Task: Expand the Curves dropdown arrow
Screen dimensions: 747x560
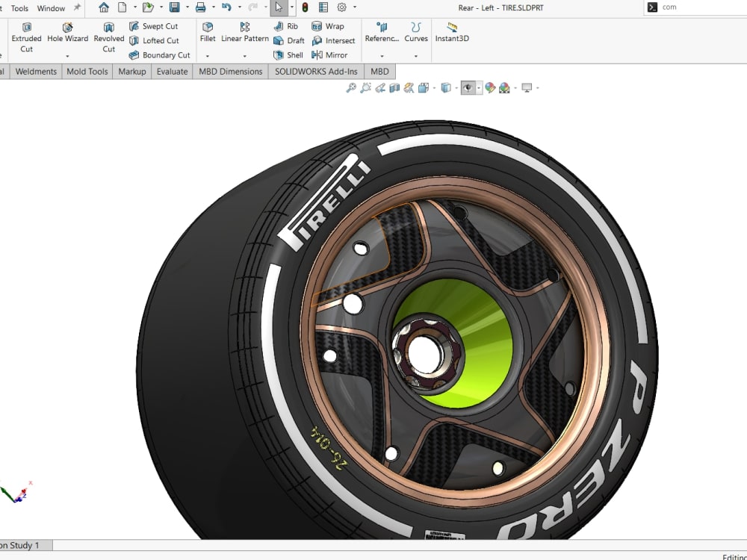Action: click(x=416, y=56)
